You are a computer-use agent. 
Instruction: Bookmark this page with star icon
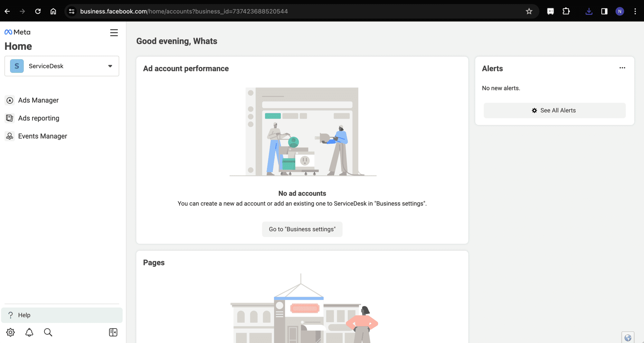tap(529, 12)
